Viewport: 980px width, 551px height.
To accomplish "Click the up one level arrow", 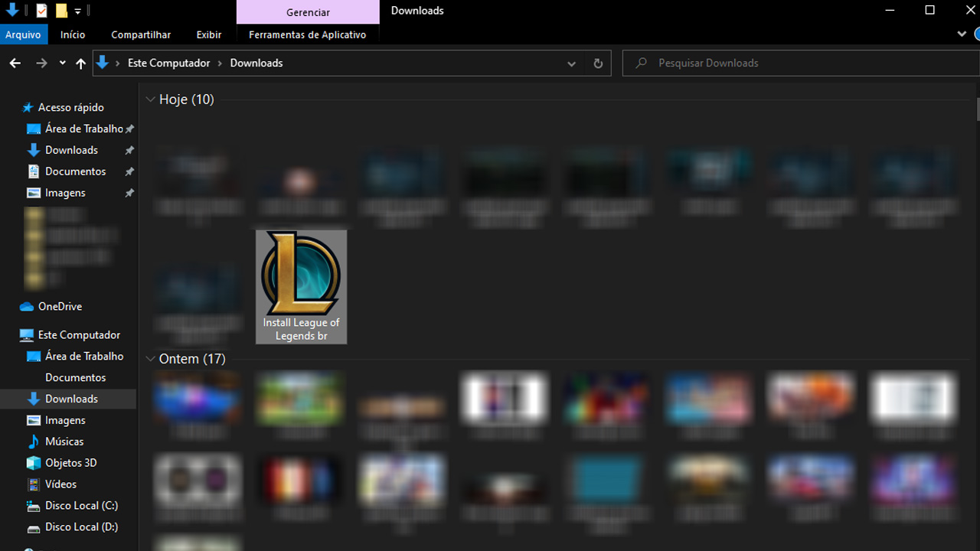I will coord(80,64).
